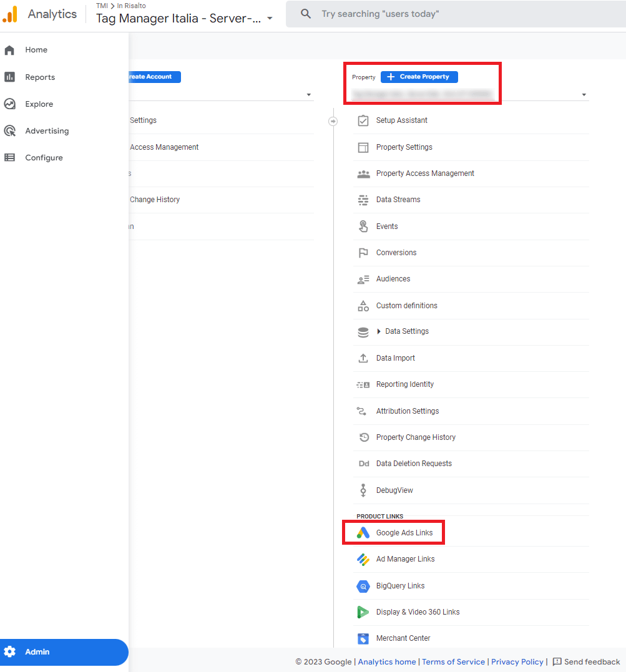Click the Explore icon in sidebar
Viewport: 626px width, 672px height.
point(9,104)
